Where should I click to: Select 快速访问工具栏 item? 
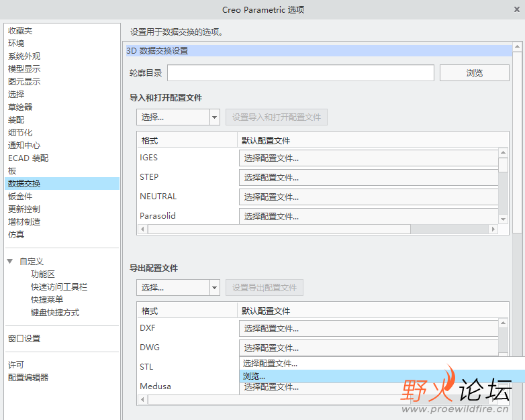pyautogui.click(x=59, y=286)
